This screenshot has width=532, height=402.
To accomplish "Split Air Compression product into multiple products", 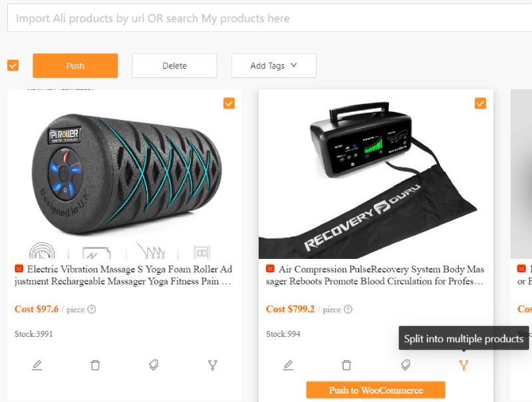I will coord(464,365).
